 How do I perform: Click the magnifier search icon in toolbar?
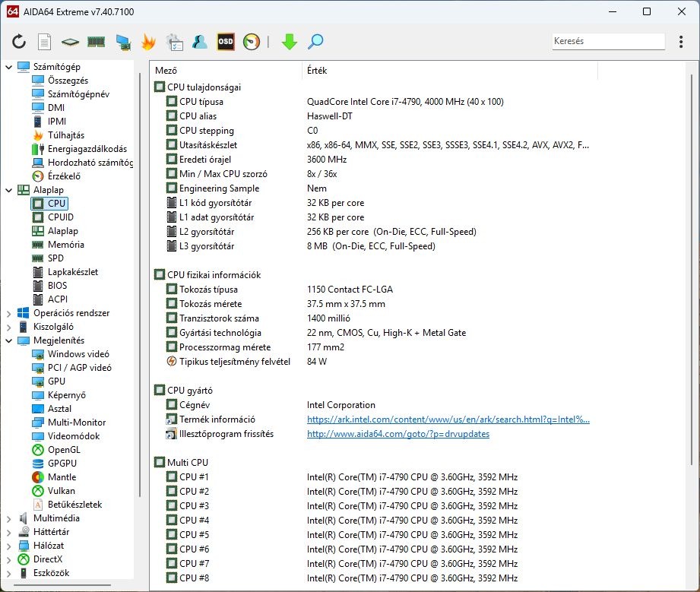click(x=315, y=42)
